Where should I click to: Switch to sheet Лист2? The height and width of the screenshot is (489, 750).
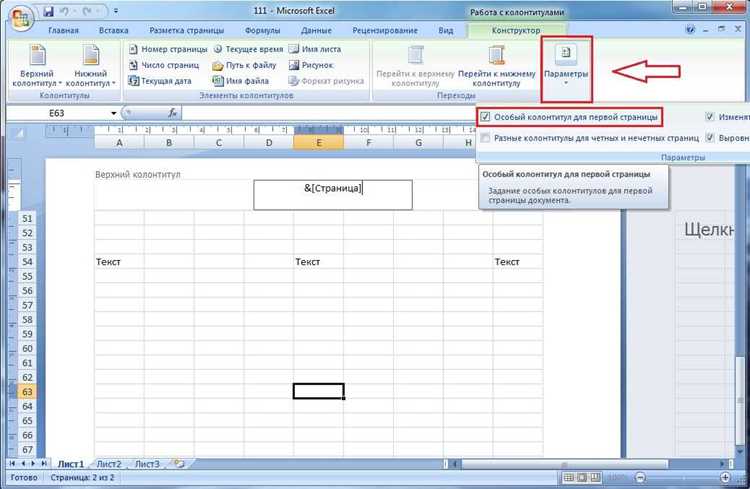tap(109, 464)
